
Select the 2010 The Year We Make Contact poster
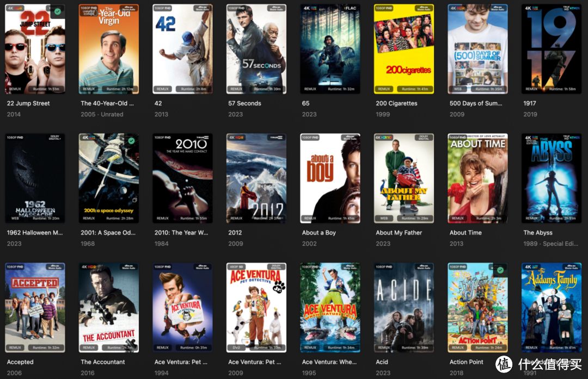(x=182, y=178)
